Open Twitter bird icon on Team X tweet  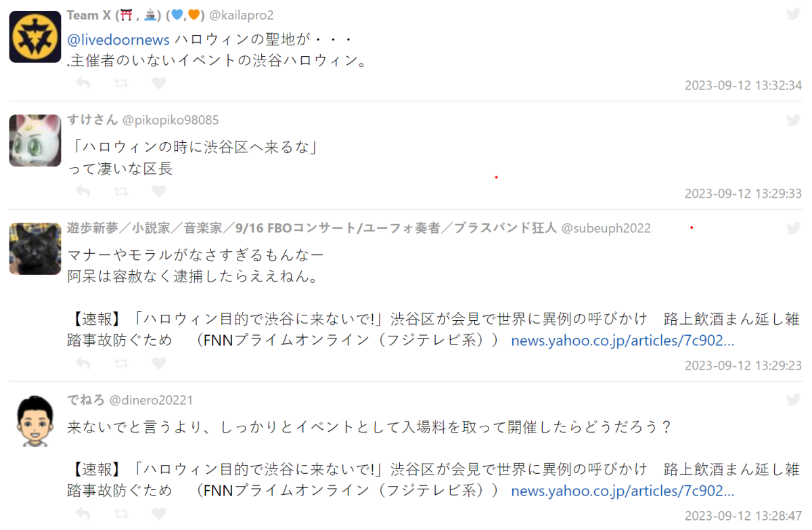[x=793, y=15]
